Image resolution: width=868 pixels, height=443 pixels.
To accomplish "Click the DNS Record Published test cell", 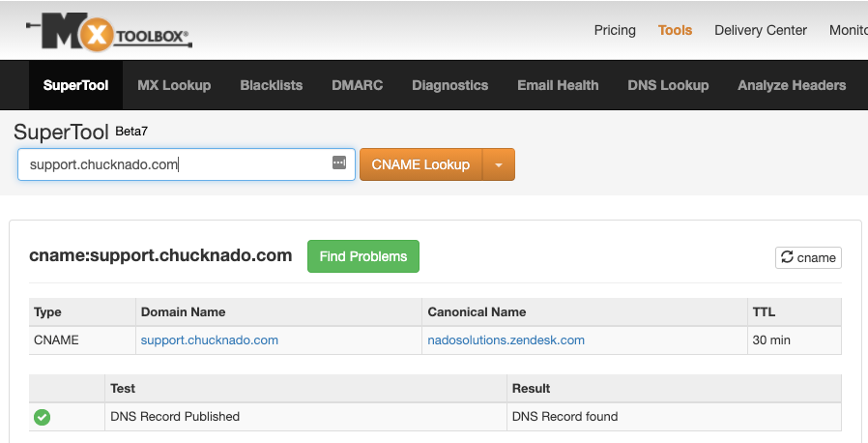I will pos(305,417).
